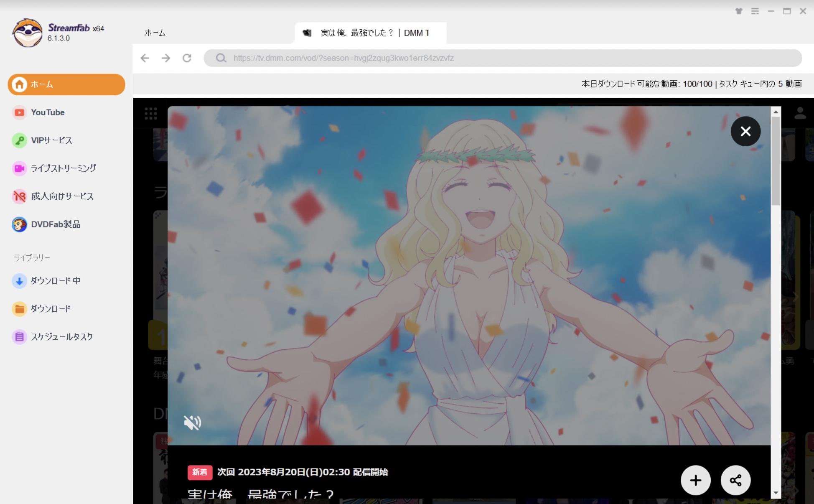Click 本日ダウンロード可能な動画: 100/100 text
The height and width of the screenshot is (504, 814).
[x=647, y=84]
